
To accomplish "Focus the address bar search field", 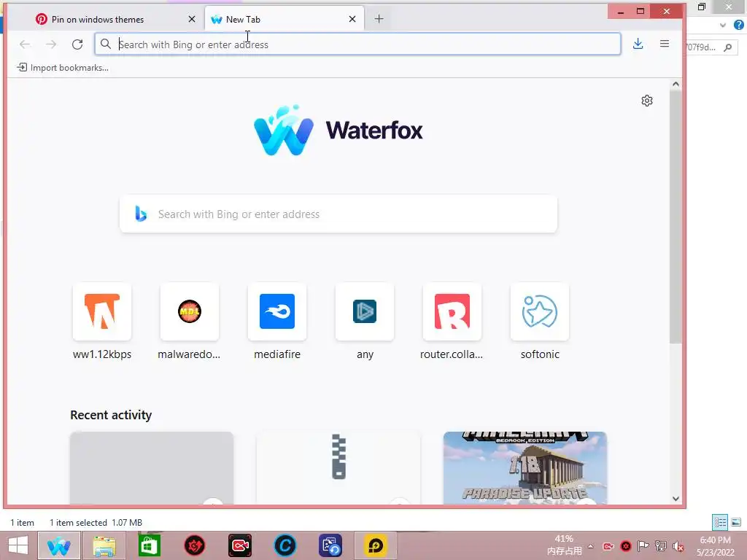I will [357, 44].
